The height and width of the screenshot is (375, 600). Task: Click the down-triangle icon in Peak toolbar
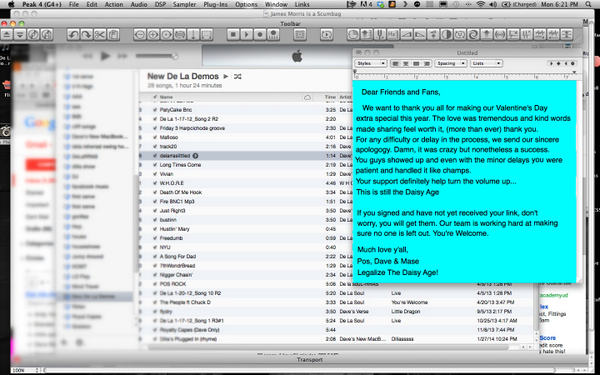click(20, 35)
